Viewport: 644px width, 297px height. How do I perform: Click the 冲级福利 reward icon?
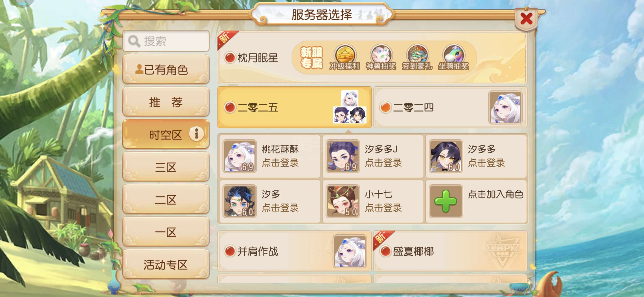pos(345,57)
